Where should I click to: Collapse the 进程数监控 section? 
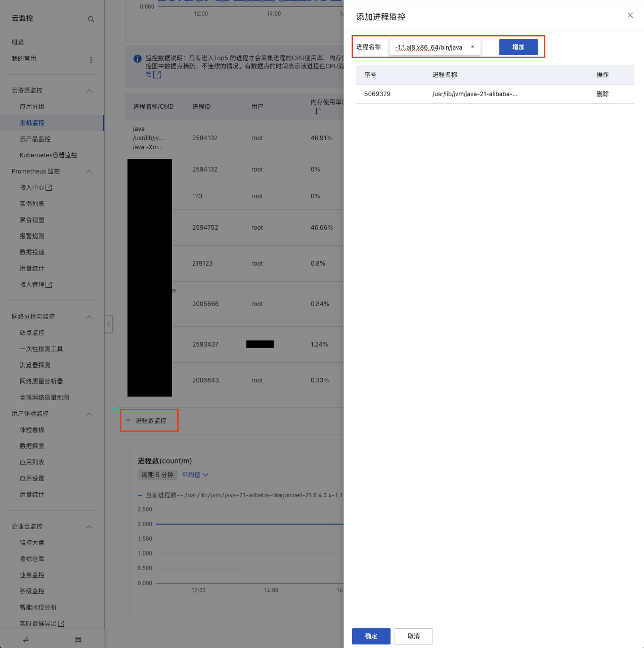(x=128, y=420)
